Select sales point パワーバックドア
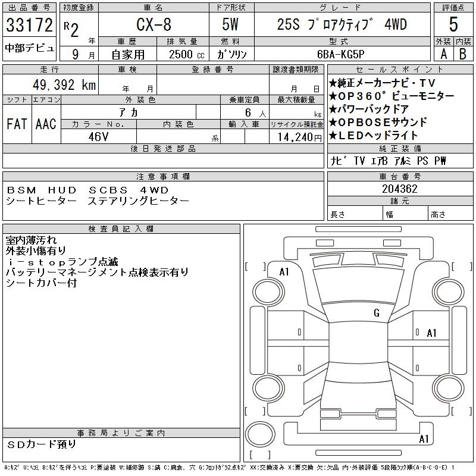Image resolution: width=476 pixels, height=476 pixels. click(x=369, y=109)
